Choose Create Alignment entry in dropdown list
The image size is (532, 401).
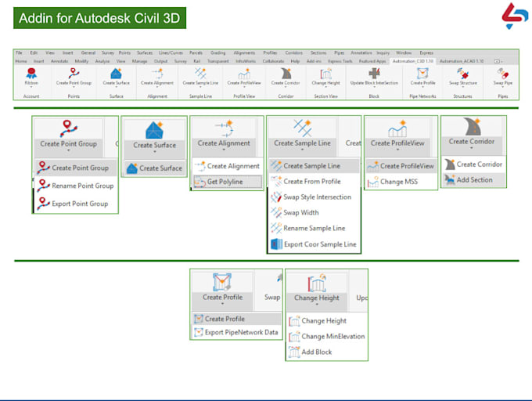coord(227,166)
